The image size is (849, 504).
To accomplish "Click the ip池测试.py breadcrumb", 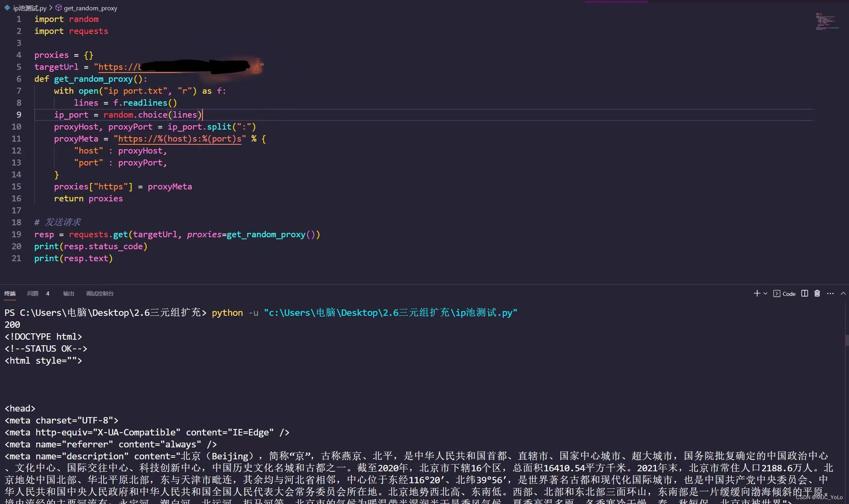I will point(30,8).
